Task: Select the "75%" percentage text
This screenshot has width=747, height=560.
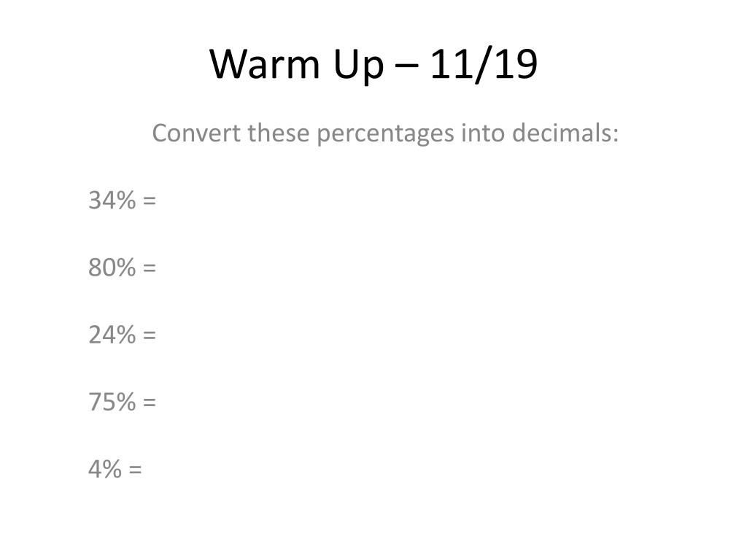Action: tap(112, 402)
